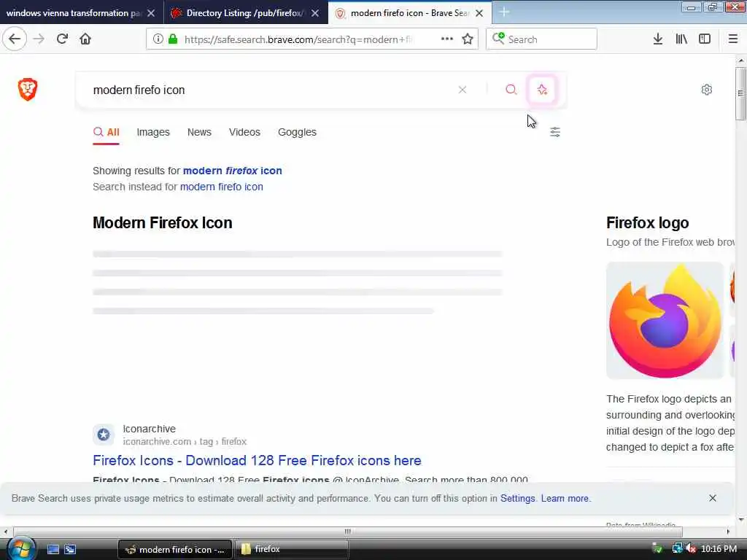Image resolution: width=747 pixels, height=560 pixels.
Task: Switch to Images results
Action: click(153, 132)
